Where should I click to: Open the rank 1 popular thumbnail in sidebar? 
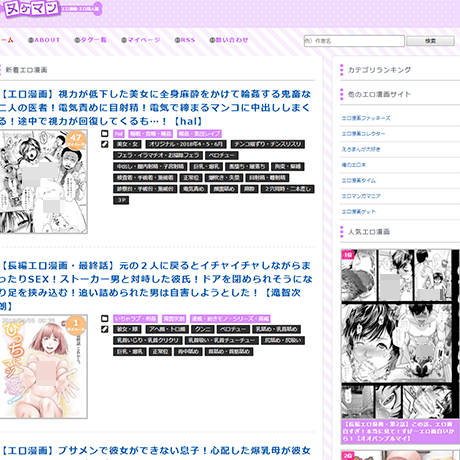(400, 333)
